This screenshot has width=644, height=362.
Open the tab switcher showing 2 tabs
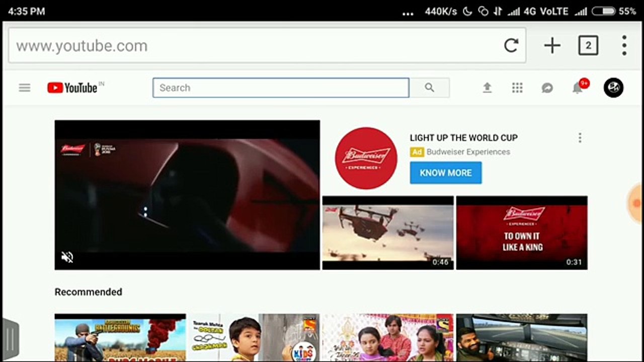click(588, 46)
